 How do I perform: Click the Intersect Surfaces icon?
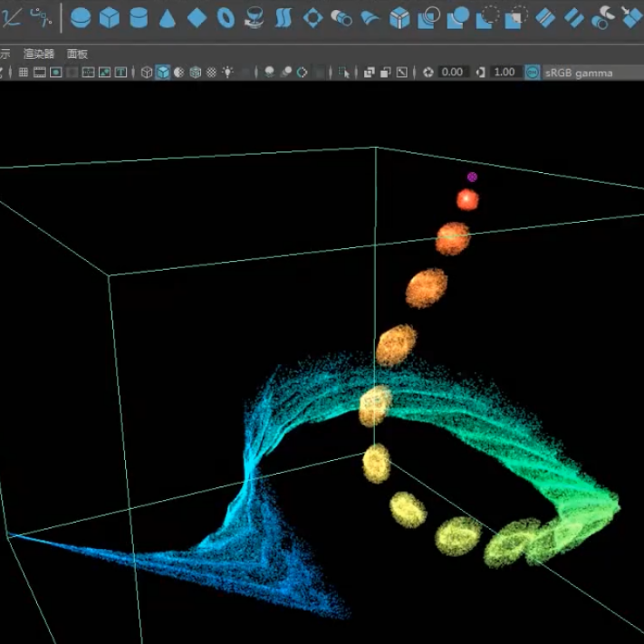click(457, 17)
